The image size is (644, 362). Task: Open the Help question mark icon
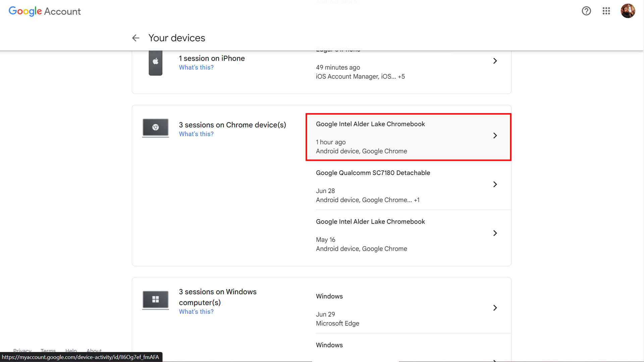pos(586,11)
